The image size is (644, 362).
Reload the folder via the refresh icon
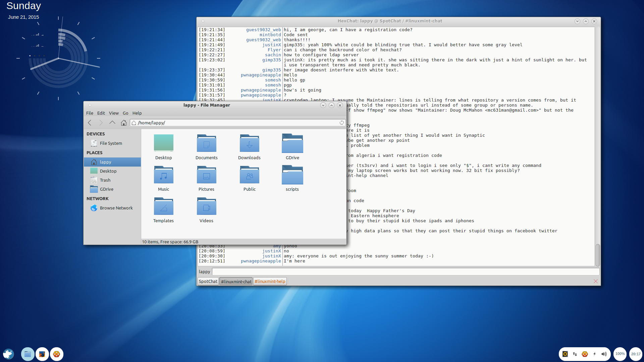tap(341, 123)
